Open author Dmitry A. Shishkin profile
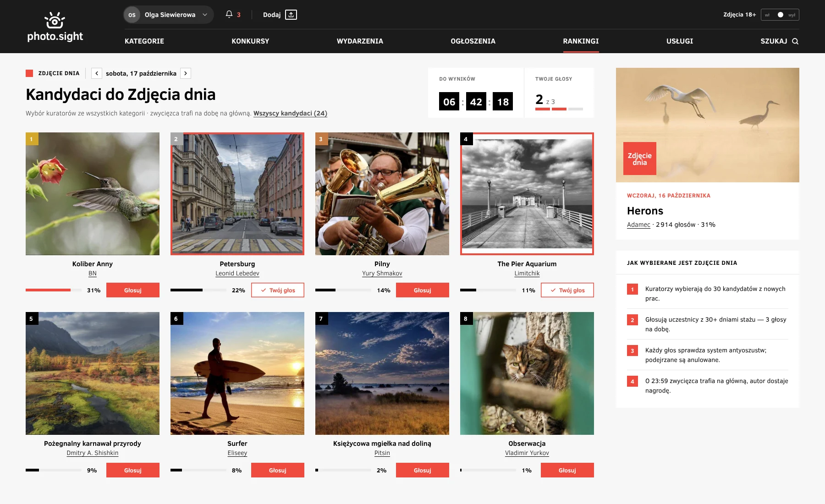The width and height of the screenshot is (825, 504). [x=93, y=453]
